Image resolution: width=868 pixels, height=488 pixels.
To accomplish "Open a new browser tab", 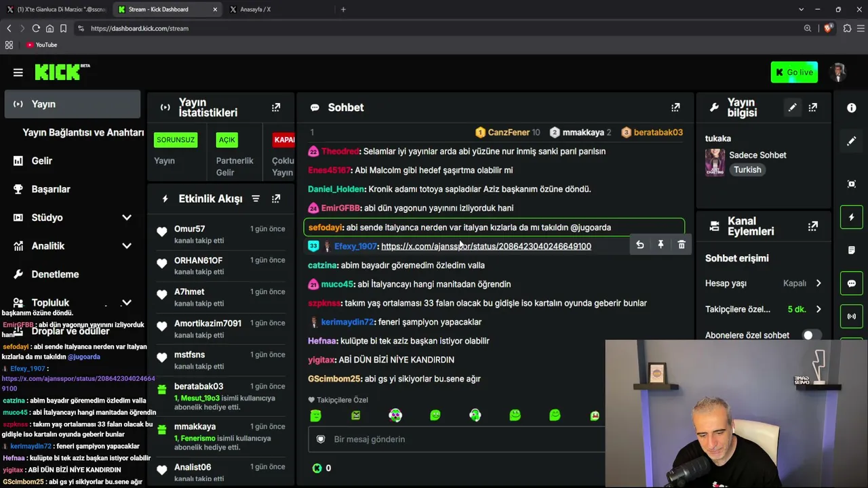I will (x=343, y=9).
